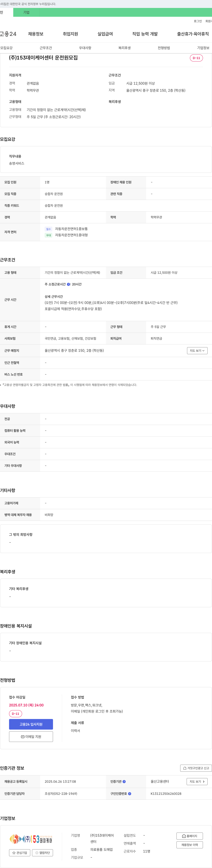Click the deadline date 2025.07.10 (목) 24:00

click(26, 705)
